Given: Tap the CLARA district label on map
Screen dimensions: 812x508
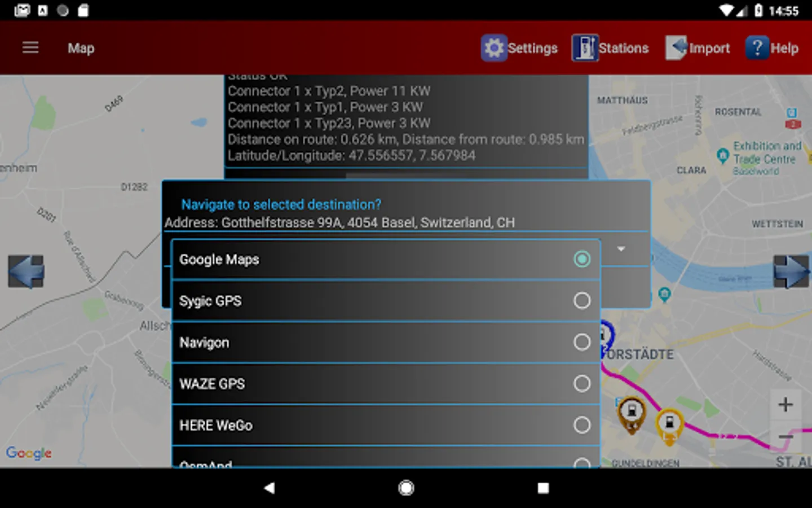Looking at the screenshot, I should [691, 170].
